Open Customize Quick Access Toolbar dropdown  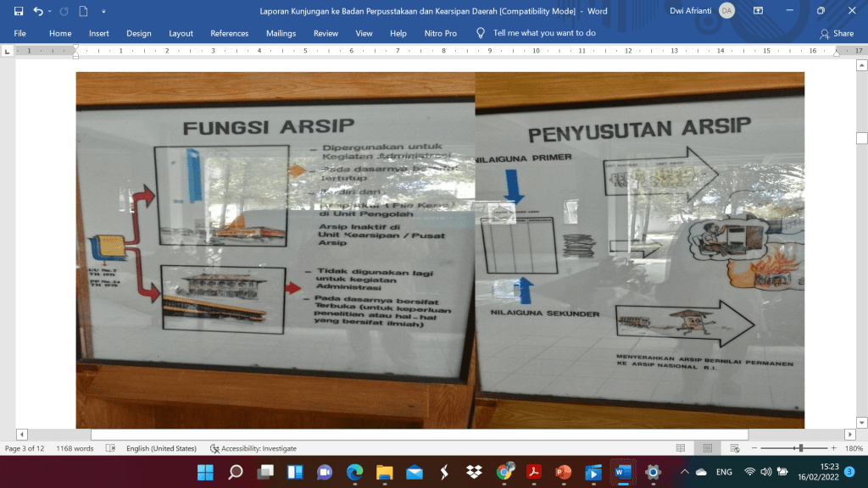(103, 11)
